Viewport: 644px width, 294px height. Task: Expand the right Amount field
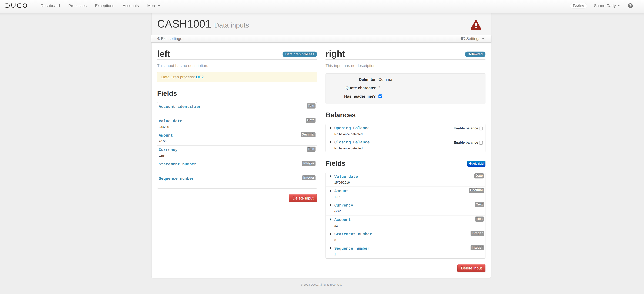tap(330, 191)
